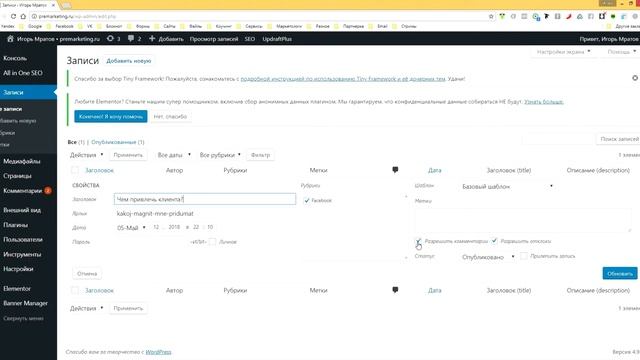This screenshot has height=360, width=640.
Task: Click Конечно! Я хочу помочь button
Action: (111, 116)
